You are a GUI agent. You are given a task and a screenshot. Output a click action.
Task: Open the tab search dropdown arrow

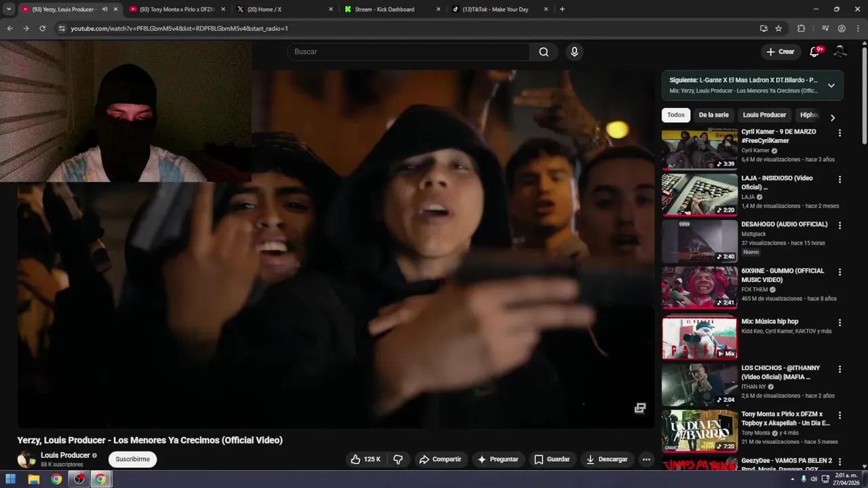click(9, 9)
